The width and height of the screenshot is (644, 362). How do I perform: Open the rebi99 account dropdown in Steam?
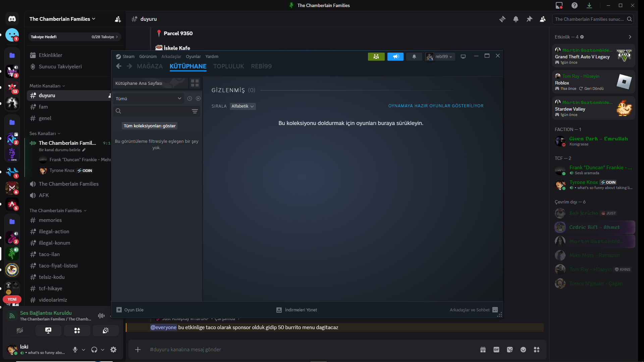(440, 57)
